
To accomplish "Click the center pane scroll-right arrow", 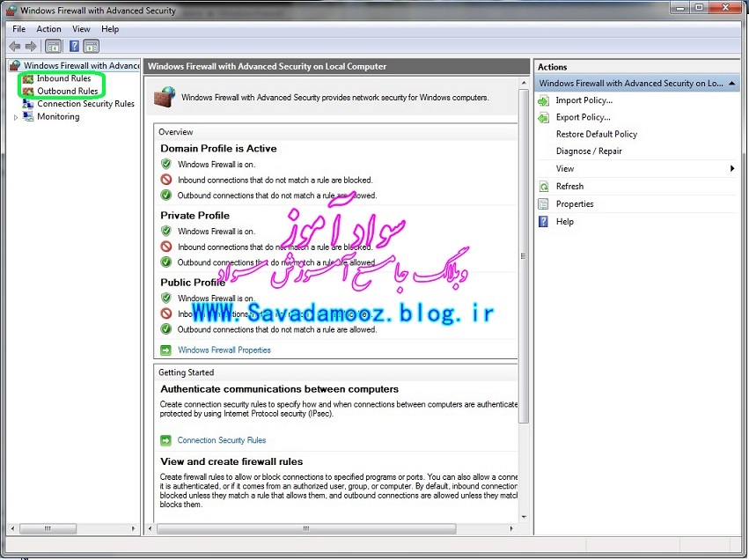I will coord(511,528).
